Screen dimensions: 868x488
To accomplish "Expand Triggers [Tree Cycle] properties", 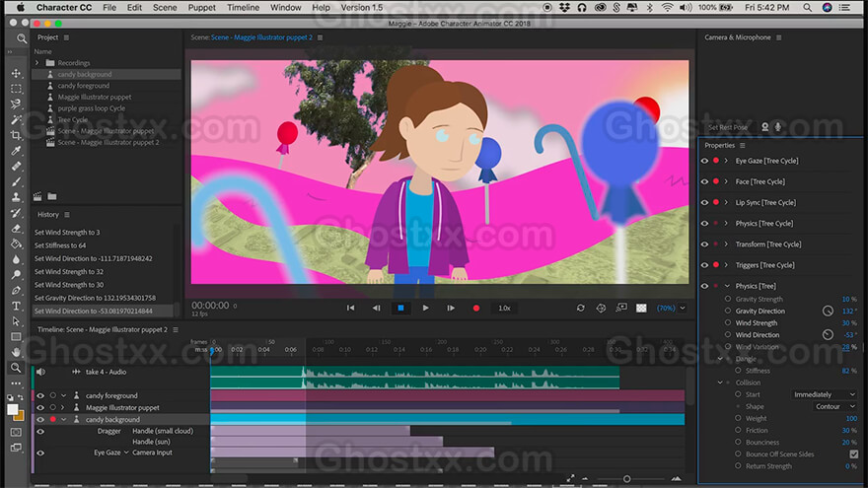I will click(x=726, y=265).
